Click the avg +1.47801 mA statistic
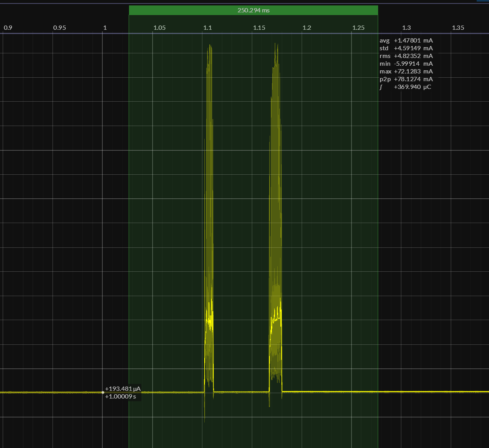 pyautogui.click(x=406, y=41)
